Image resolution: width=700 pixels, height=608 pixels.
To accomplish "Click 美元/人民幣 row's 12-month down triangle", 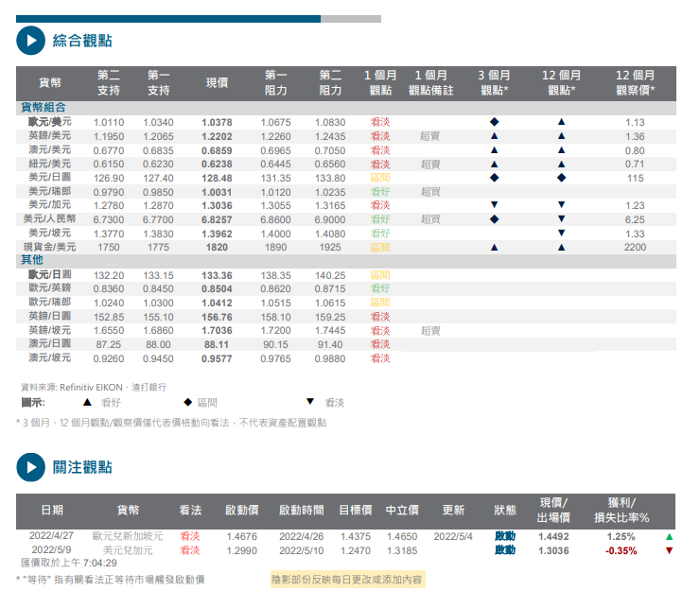I will pyautogui.click(x=562, y=218).
